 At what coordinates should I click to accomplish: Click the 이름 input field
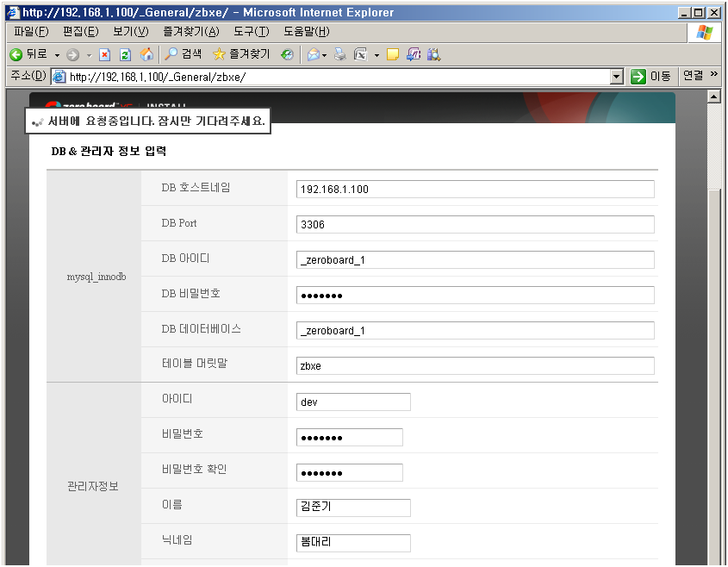click(353, 508)
